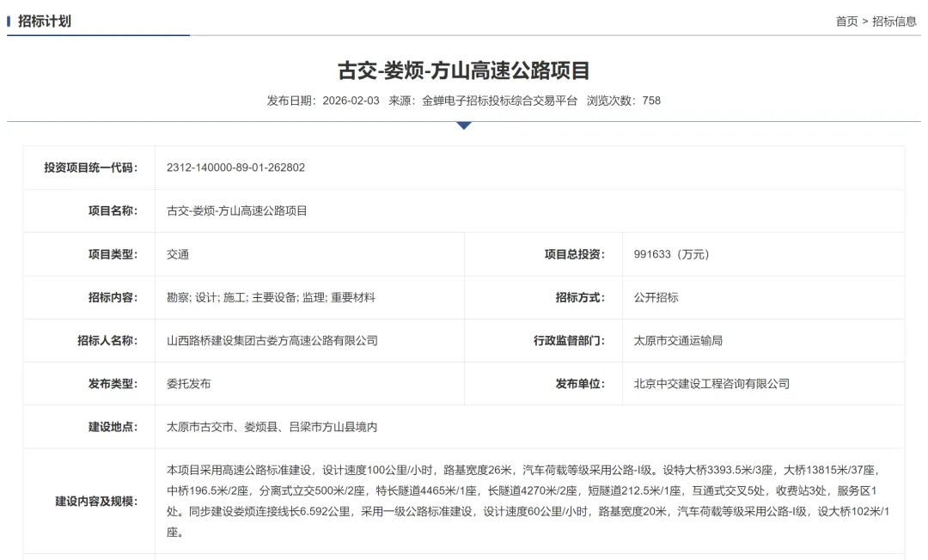Click the 招标人名称 label

[107, 341]
